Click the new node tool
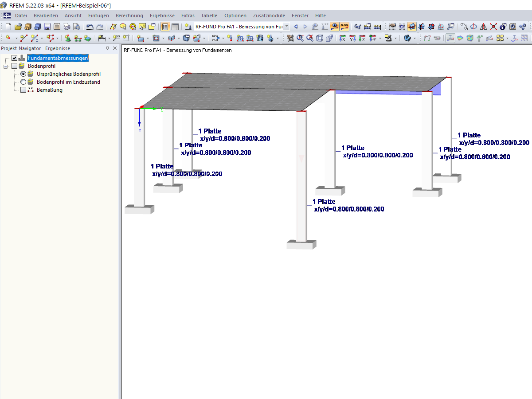This screenshot has height=399, width=532. pos(8,38)
